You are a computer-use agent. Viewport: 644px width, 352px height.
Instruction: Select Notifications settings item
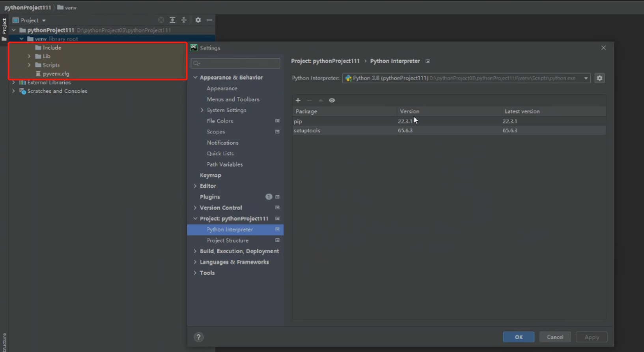coord(223,143)
